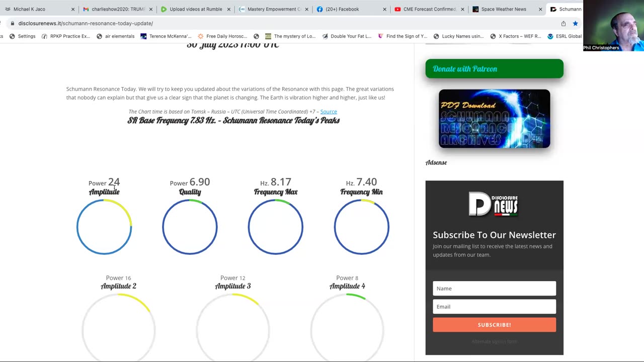Click the Subscribe To Our Newsletter heading
Image resolution: width=644 pixels, height=362 pixels.
click(494, 235)
